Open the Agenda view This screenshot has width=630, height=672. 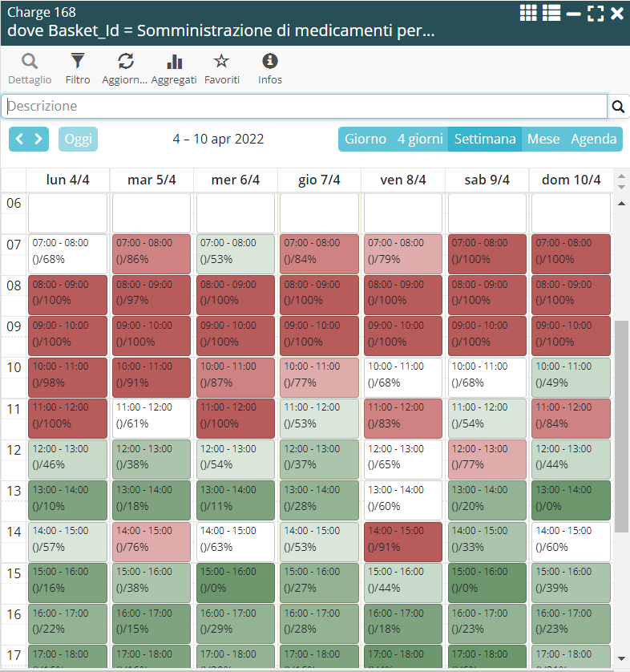pyautogui.click(x=593, y=139)
